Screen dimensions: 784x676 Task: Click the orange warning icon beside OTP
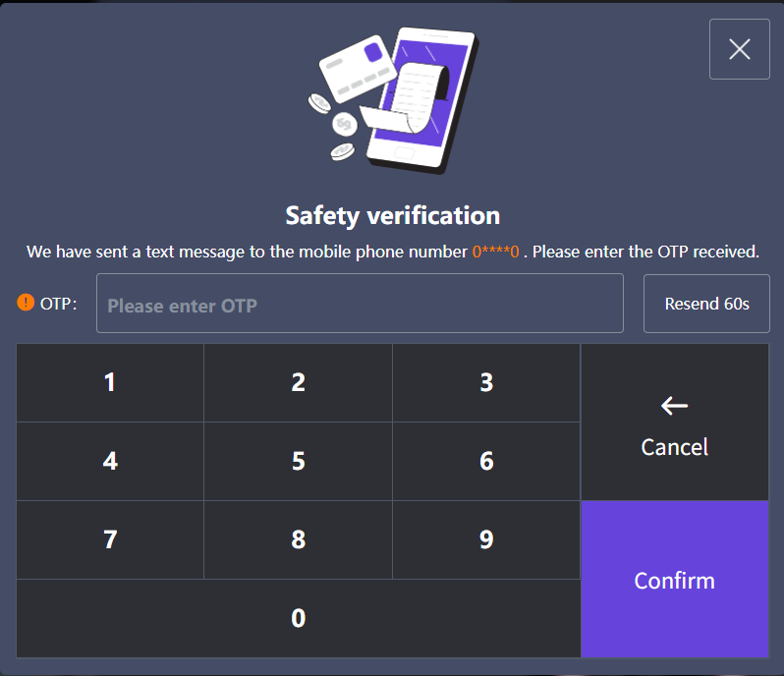pyautogui.click(x=26, y=304)
